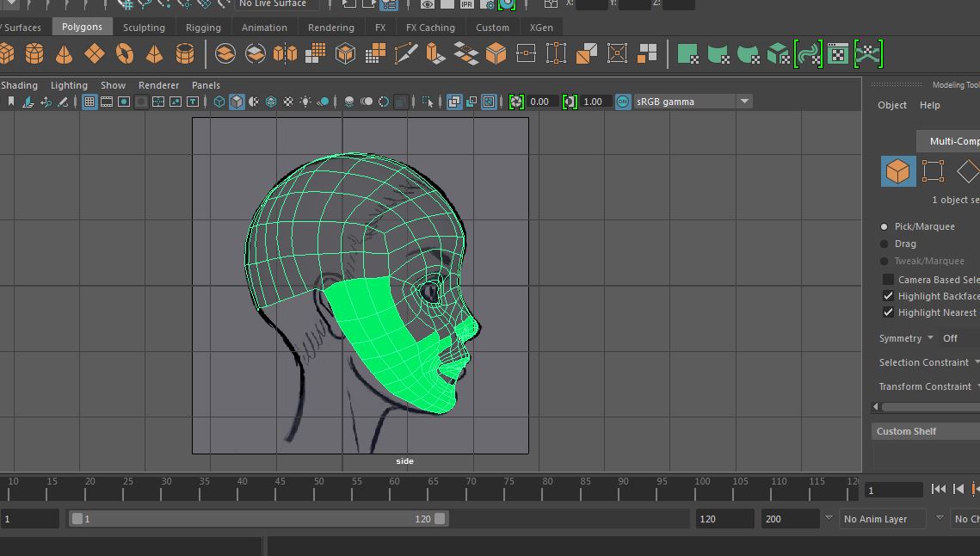Open the Help menu in Modeling Toolkit
980x556 pixels.
(x=929, y=105)
